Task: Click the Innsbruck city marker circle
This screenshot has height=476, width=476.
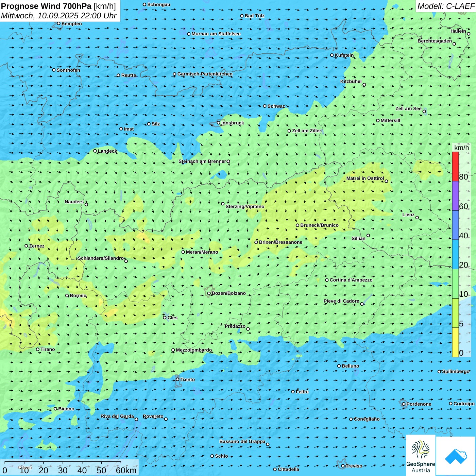Action: point(219,123)
